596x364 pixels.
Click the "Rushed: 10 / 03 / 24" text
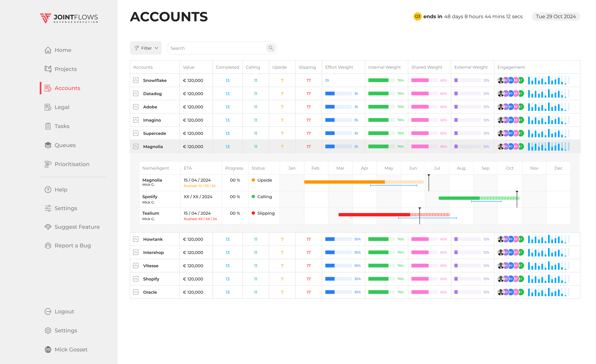pos(199,186)
